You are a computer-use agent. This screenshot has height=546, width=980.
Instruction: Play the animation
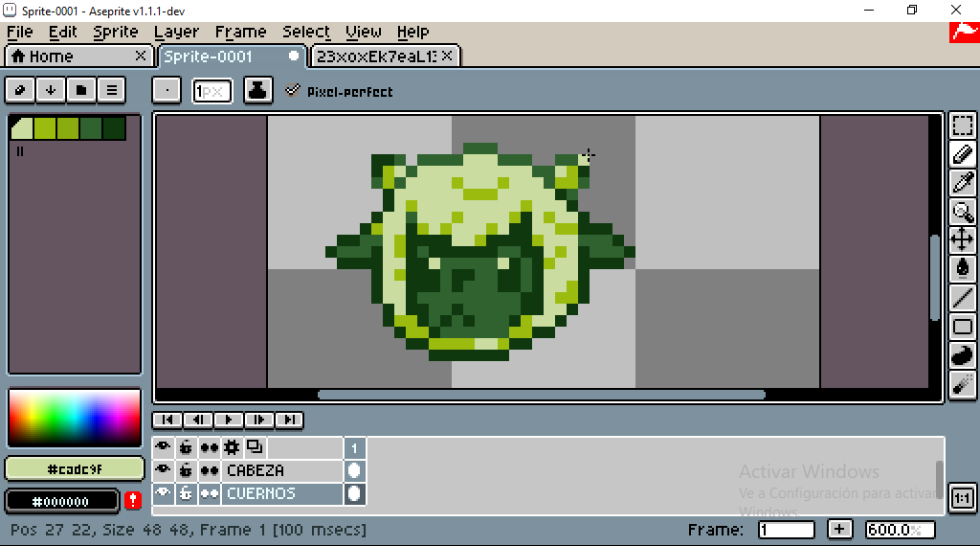pos(228,420)
